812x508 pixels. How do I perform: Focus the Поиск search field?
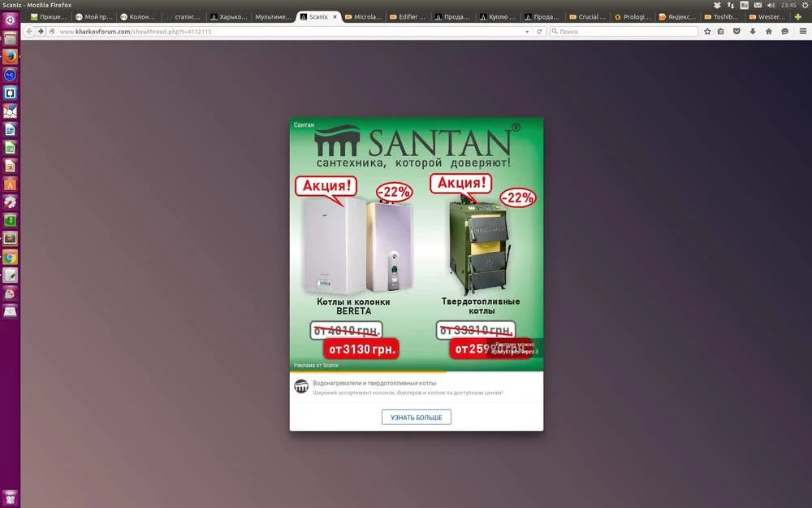(x=624, y=32)
